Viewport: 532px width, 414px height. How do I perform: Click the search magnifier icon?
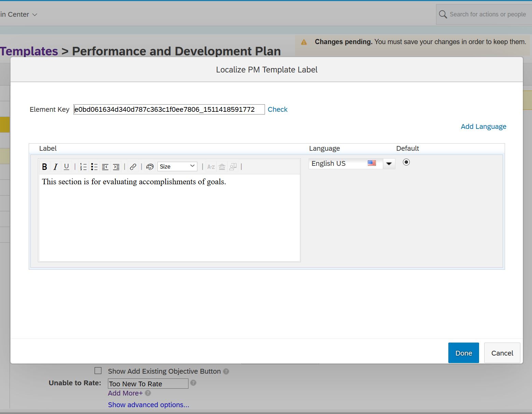tap(443, 14)
